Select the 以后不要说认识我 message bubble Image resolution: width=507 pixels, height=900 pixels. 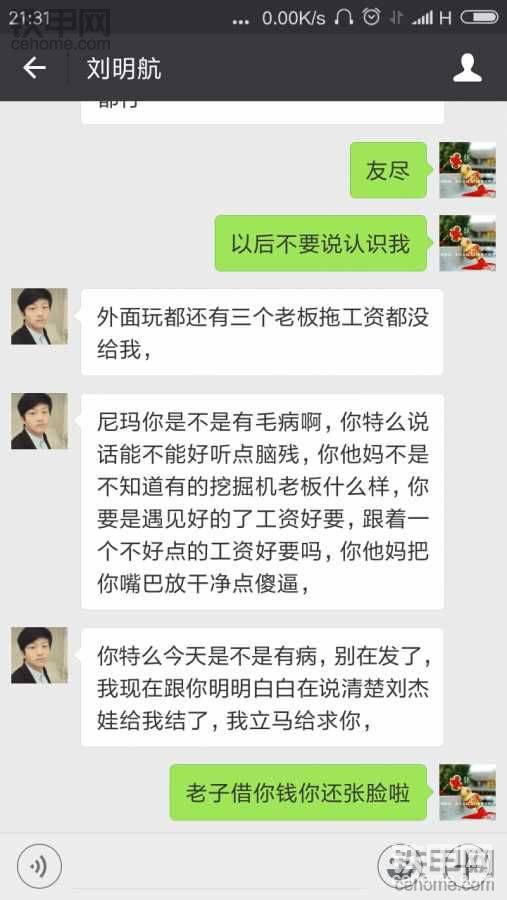[x=321, y=243]
